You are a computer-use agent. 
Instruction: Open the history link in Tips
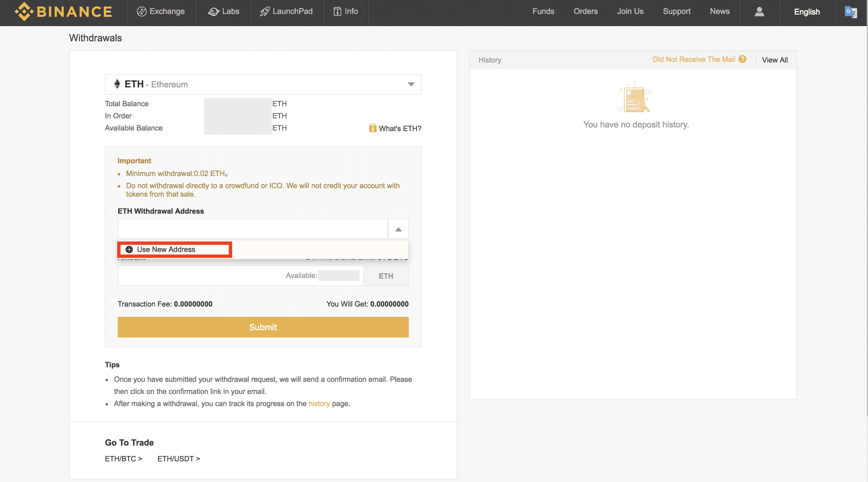tap(319, 404)
